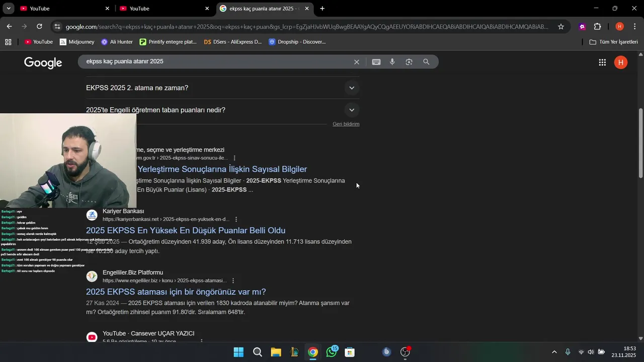The width and height of the screenshot is (644, 362).
Task: Start voice search with microphone icon
Action: [392, 62]
